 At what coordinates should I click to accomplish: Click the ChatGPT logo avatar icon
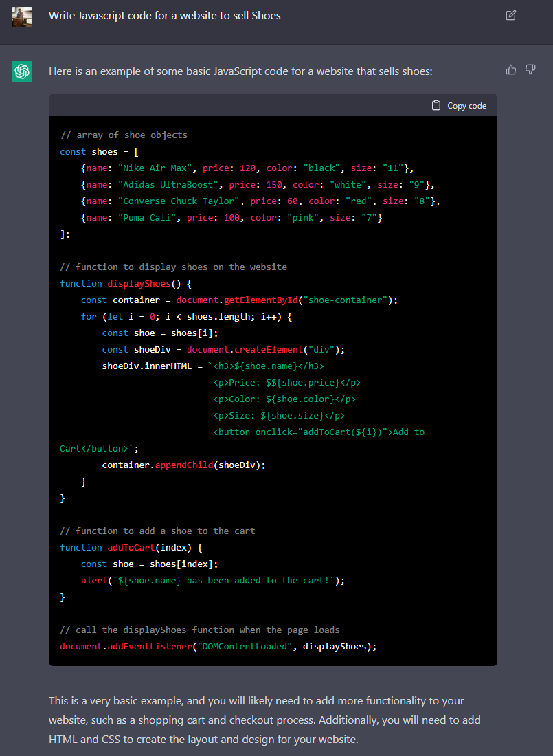pos(22,71)
